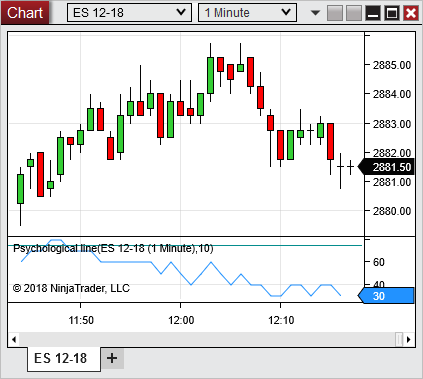Click the 2885.00 price axis label

392,65
